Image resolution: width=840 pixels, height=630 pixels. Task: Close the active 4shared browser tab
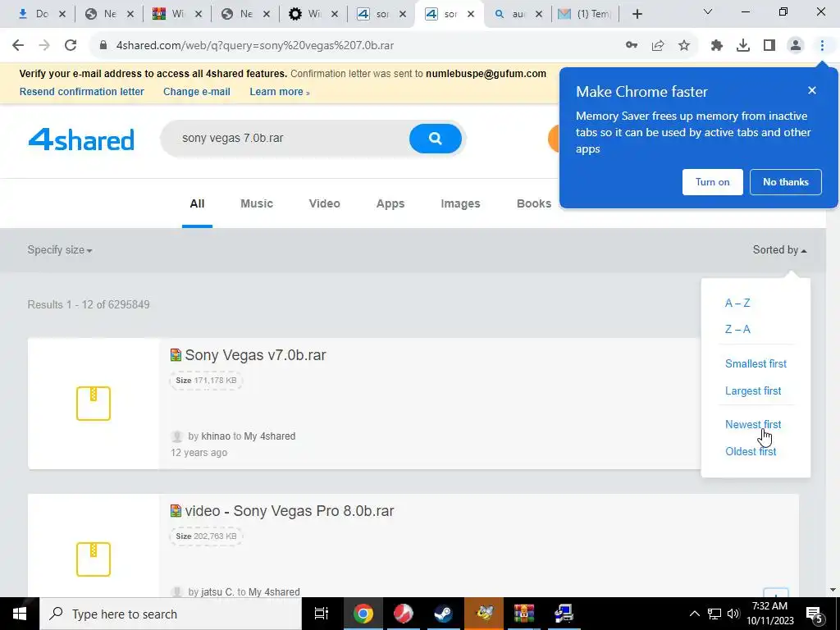tap(471, 14)
